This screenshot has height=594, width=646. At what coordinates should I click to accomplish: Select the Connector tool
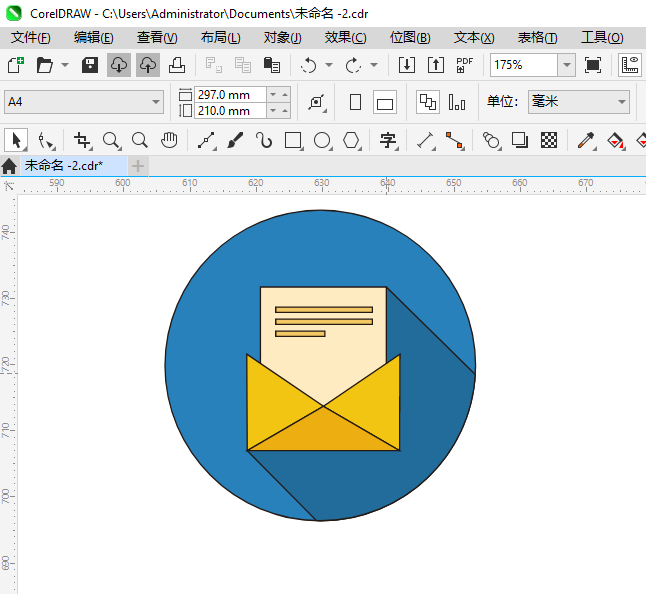(454, 140)
